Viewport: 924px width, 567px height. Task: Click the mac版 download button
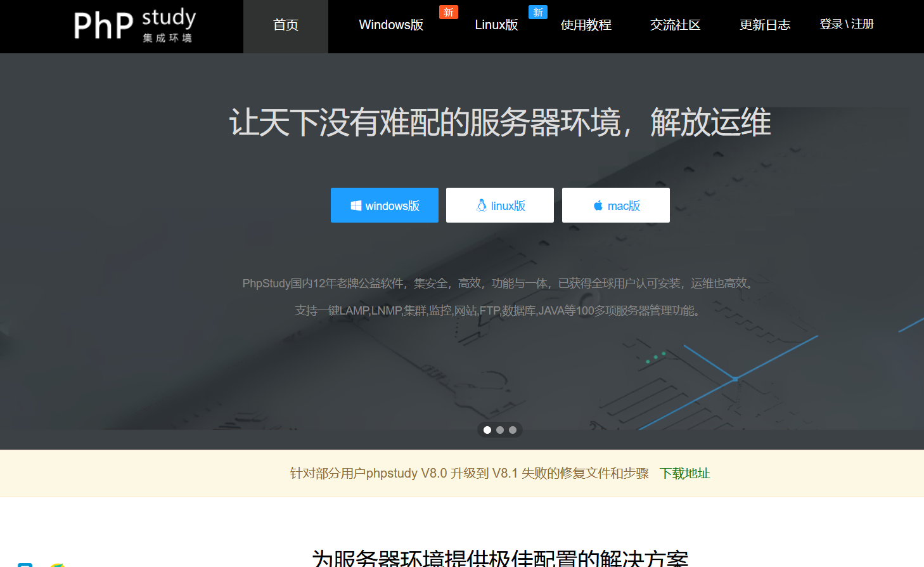point(616,205)
